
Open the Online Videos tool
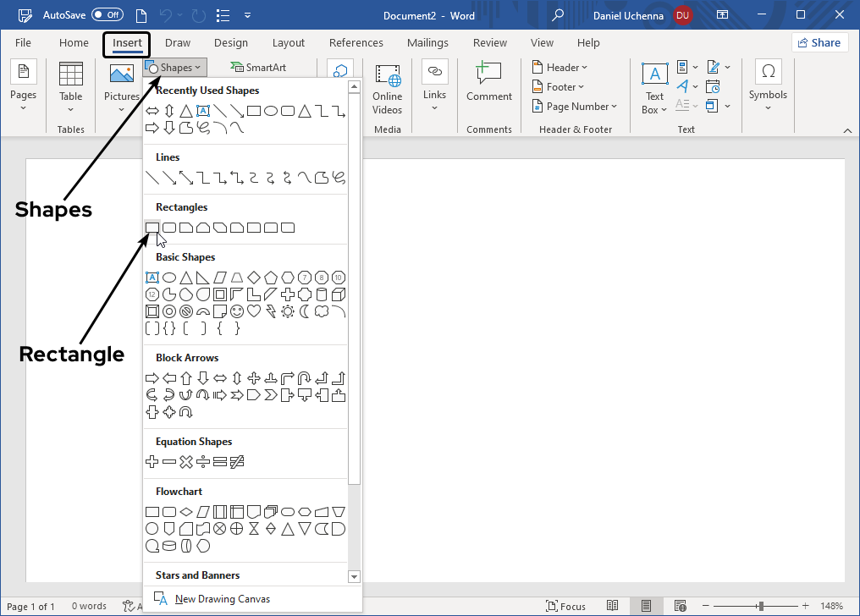tap(388, 90)
